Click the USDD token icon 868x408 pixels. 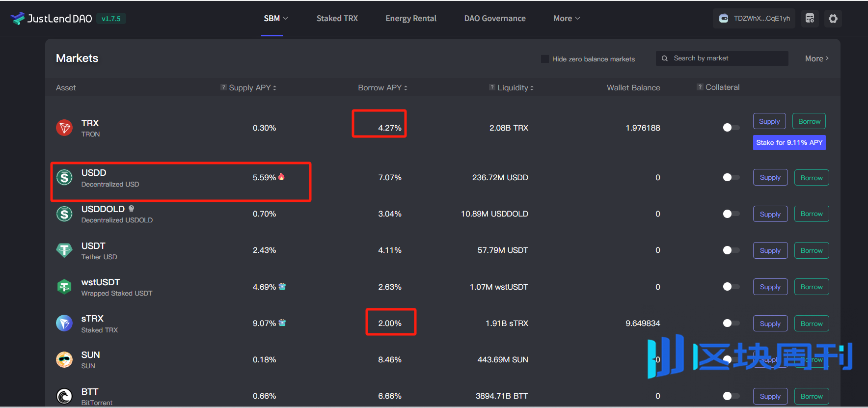pyautogui.click(x=64, y=177)
